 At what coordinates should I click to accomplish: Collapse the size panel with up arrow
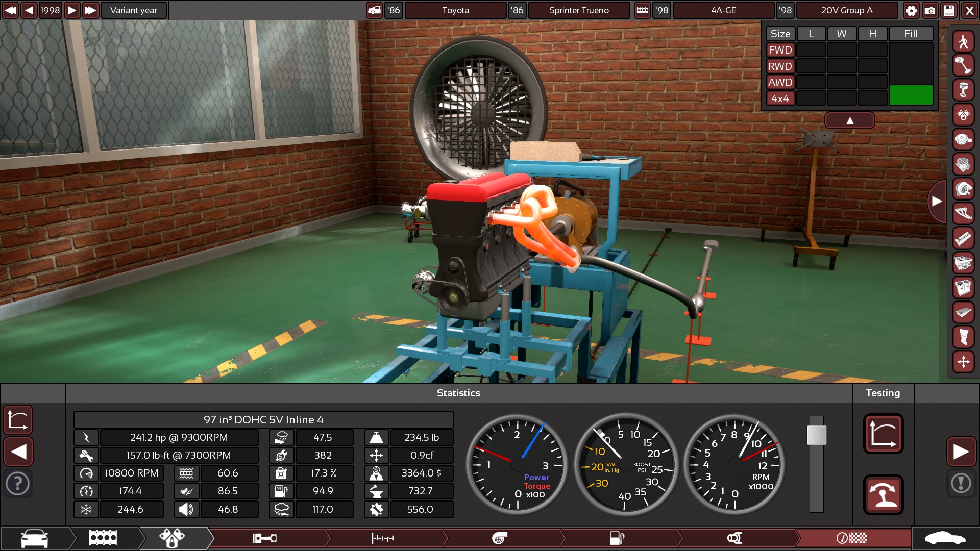pos(849,121)
